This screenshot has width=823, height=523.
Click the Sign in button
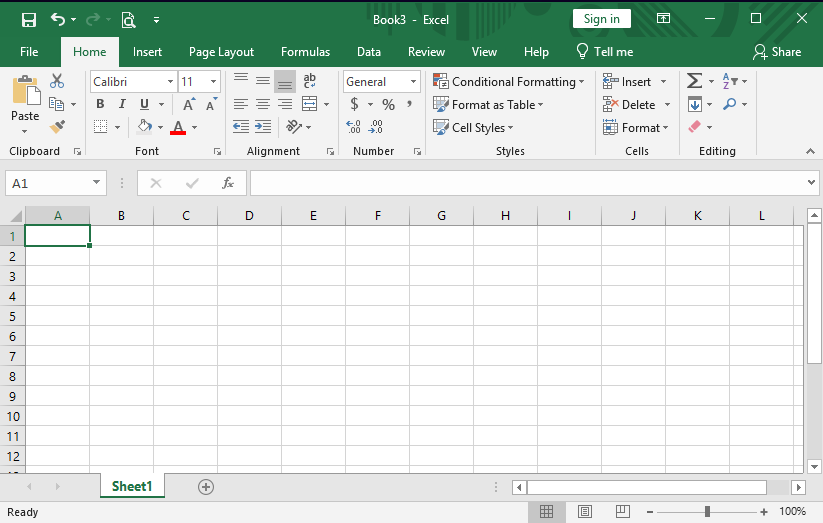coord(602,19)
